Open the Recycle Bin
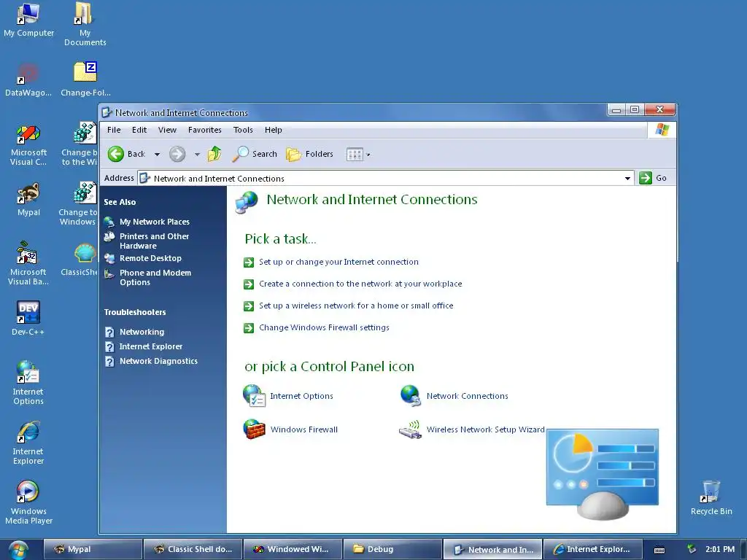The height and width of the screenshot is (560, 747). (x=711, y=498)
